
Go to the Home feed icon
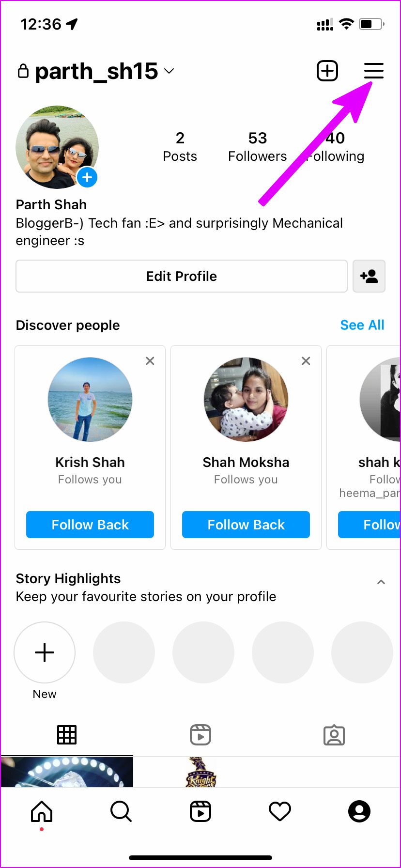click(42, 811)
